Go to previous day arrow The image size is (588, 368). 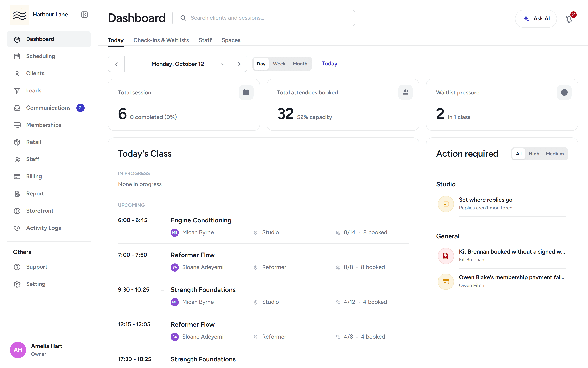coord(116,64)
